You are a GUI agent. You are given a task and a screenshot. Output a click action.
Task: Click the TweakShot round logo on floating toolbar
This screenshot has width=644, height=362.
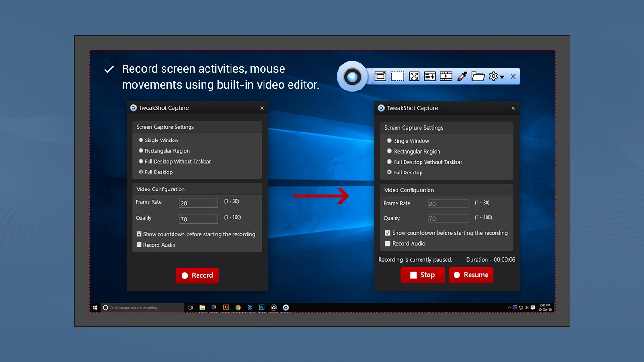pyautogui.click(x=352, y=76)
